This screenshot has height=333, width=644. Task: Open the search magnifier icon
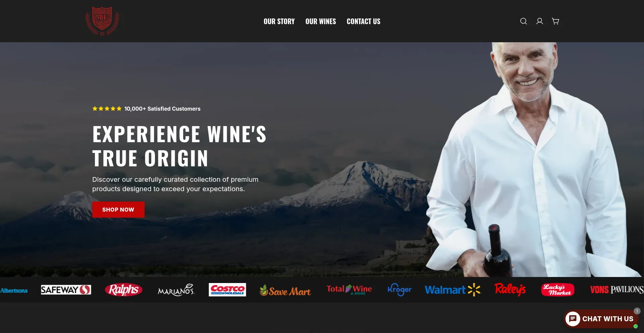[523, 21]
